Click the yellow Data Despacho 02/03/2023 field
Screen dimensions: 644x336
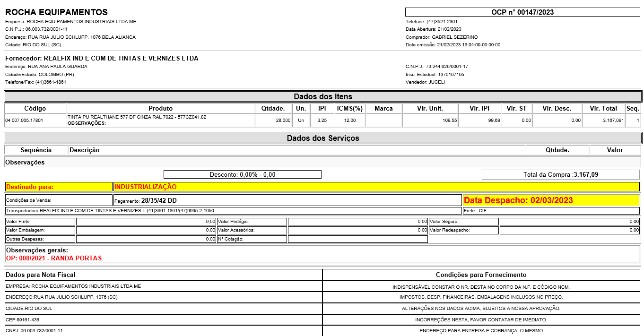tap(551, 200)
